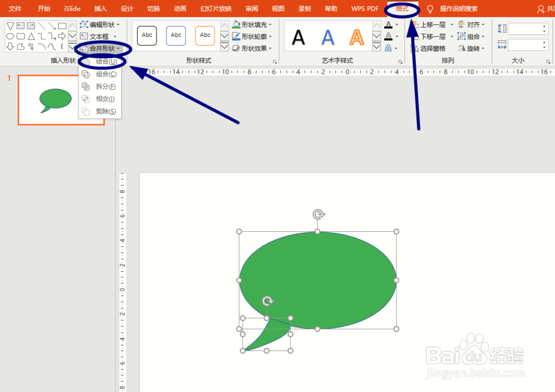Apply the black outline Abc shape style
Viewport: 555px width, 392px height.
point(147,35)
